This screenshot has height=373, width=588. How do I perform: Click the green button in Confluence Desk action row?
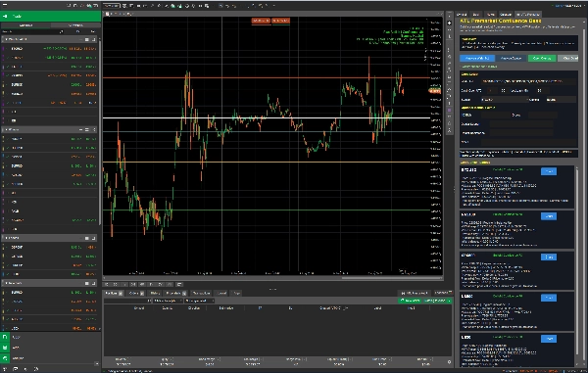click(542, 58)
